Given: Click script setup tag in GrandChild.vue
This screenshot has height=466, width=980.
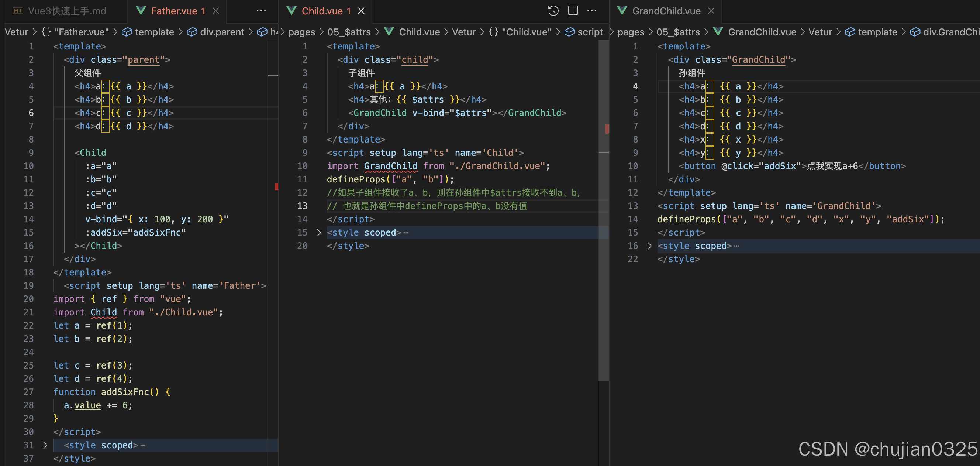Looking at the screenshot, I should [x=769, y=206].
